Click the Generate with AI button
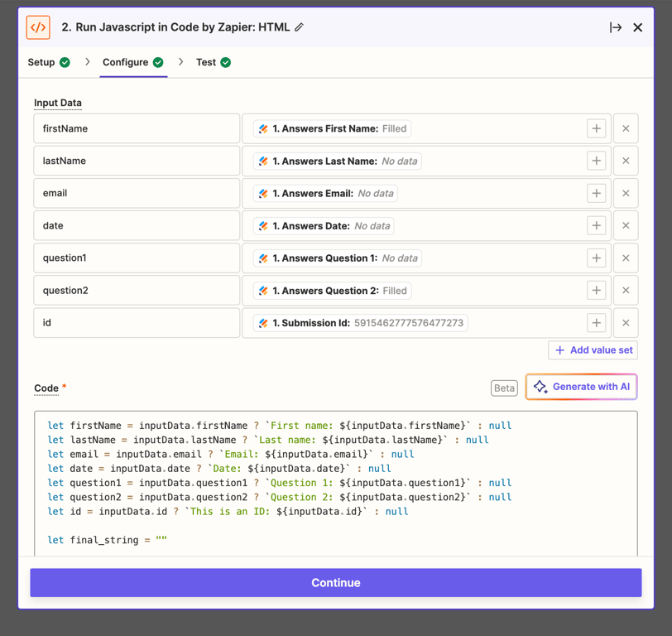Image resolution: width=672 pixels, height=636 pixels. (582, 387)
